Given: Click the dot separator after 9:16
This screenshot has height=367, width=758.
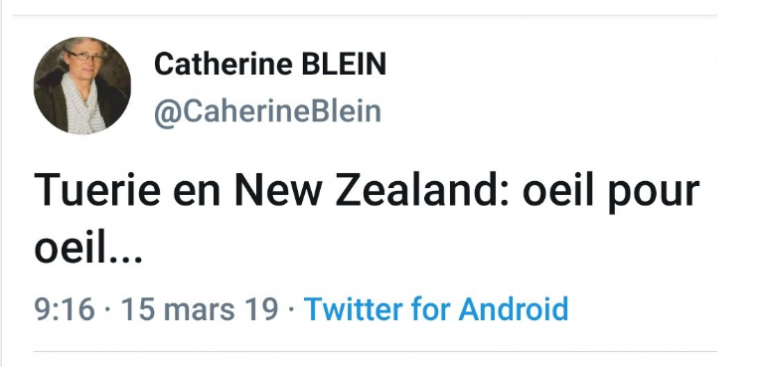Looking at the screenshot, I should point(107,309).
